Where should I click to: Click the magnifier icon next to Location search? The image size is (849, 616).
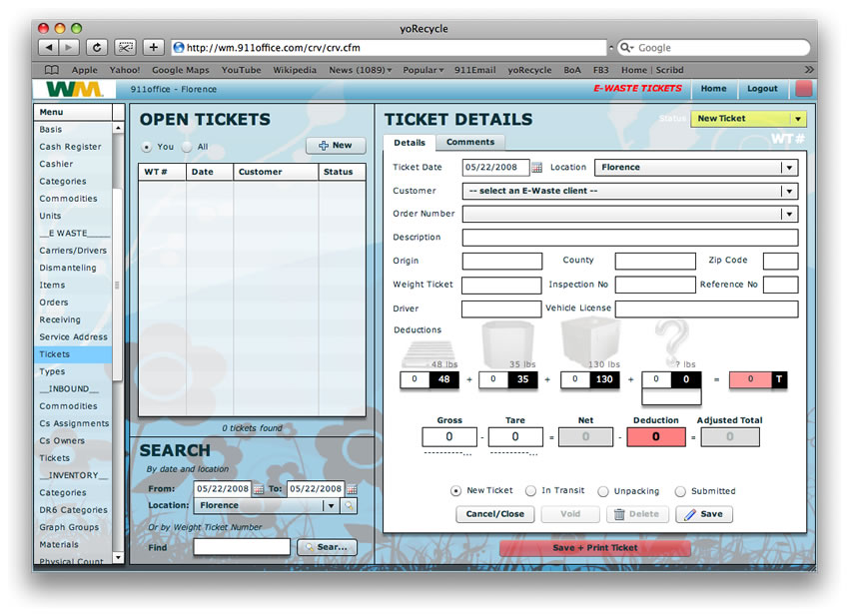click(350, 505)
